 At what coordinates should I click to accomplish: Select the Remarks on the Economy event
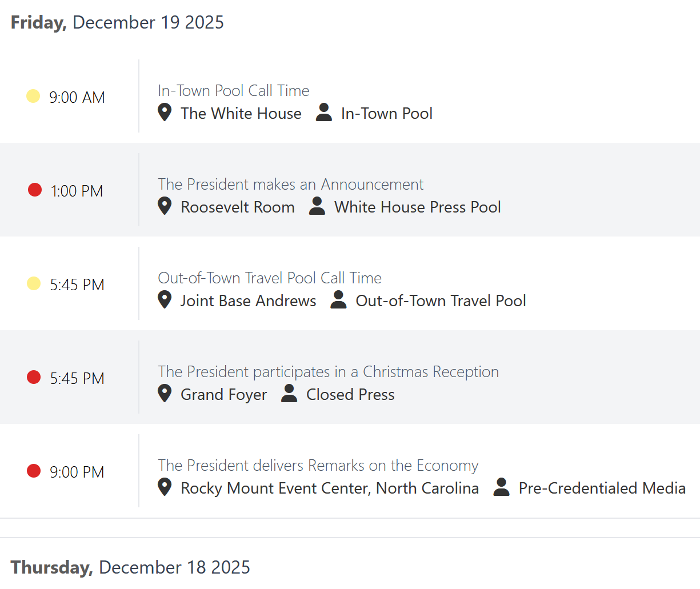pos(318,466)
